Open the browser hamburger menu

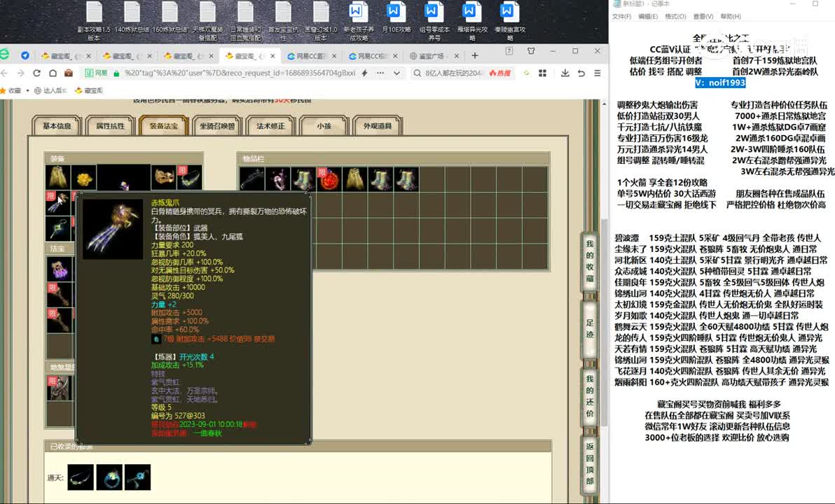pos(599,73)
